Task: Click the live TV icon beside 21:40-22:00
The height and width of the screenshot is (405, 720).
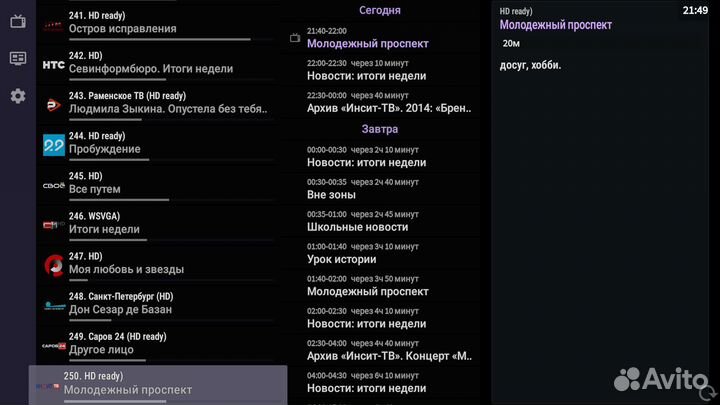Action: coord(295,38)
